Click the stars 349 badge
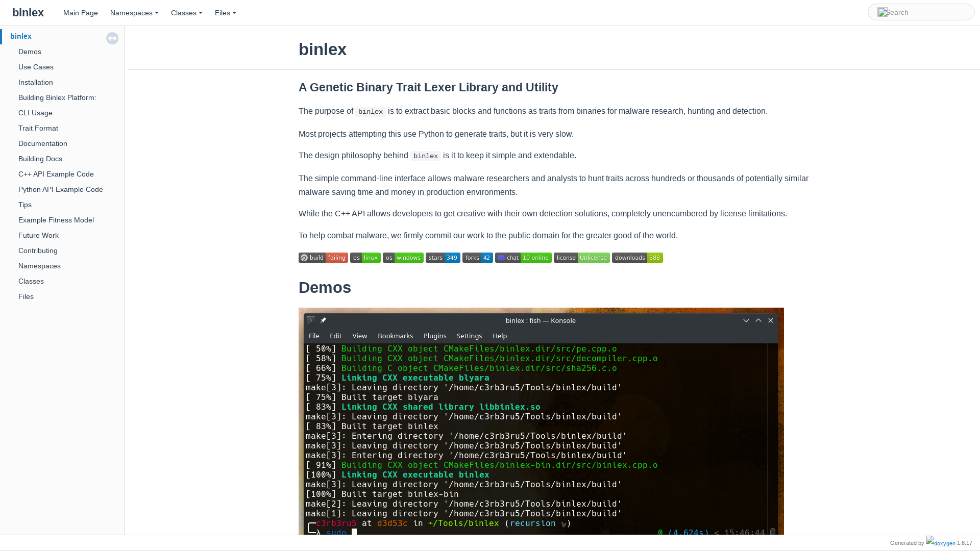The height and width of the screenshot is (551, 980). click(x=443, y=258)
